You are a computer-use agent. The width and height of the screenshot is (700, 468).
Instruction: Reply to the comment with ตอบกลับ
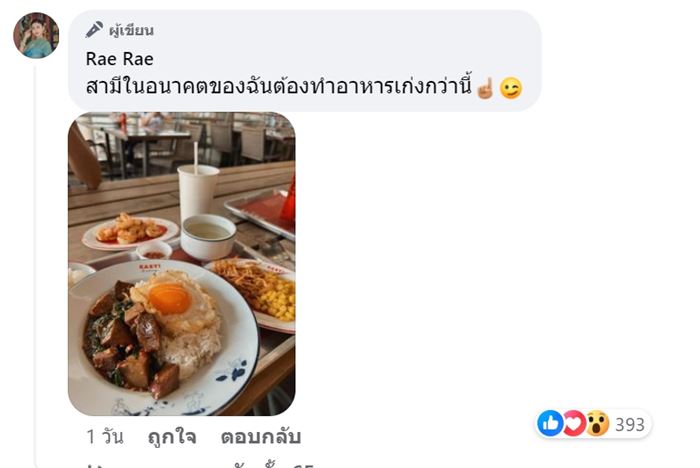pos(261,436)
